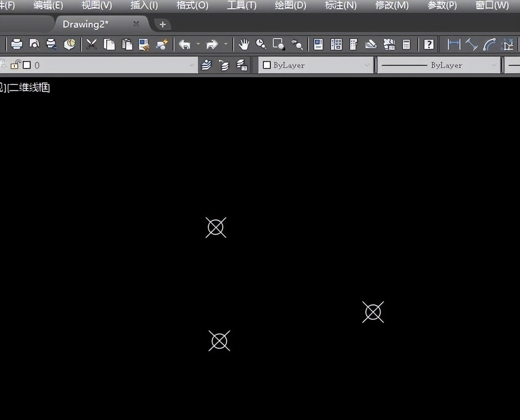Switch to the Drawing2* tab
520x420 pixels.
(x=86, y=24)
